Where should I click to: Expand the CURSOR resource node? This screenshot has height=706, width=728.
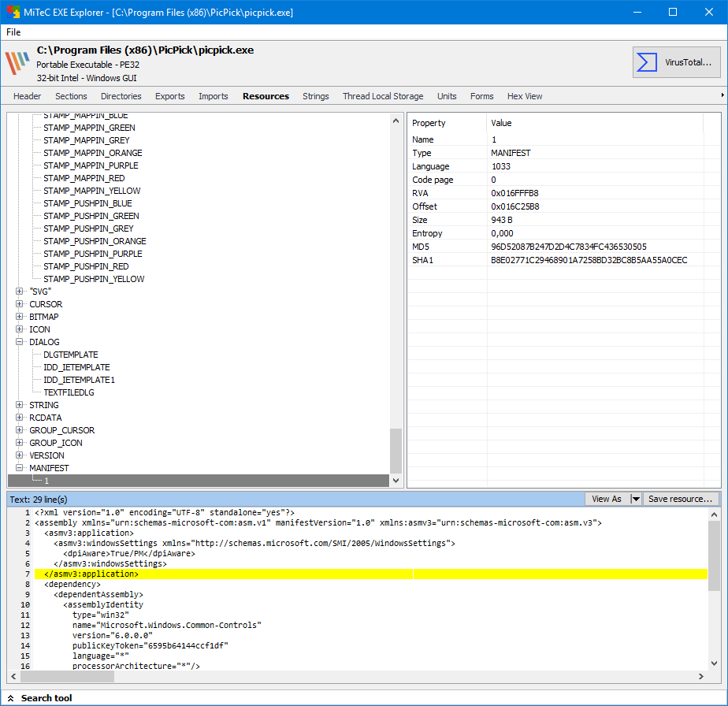[20, 304]
